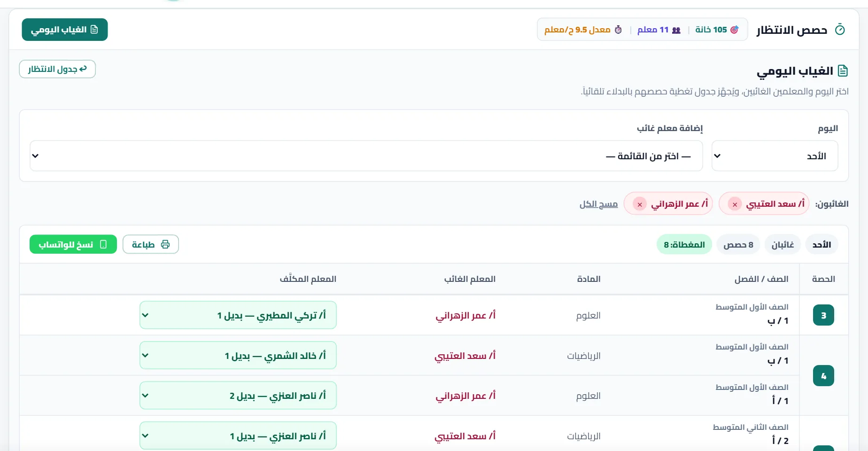Click العلوم subject in period 3 row

pyautogui.click(x=589, y=316)
